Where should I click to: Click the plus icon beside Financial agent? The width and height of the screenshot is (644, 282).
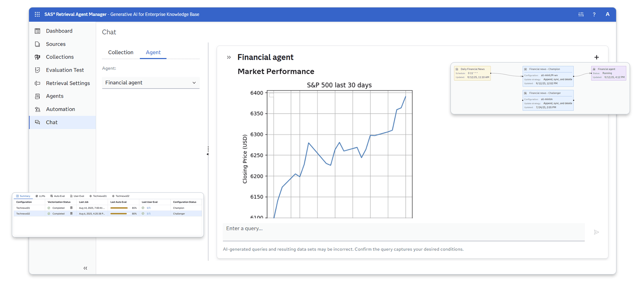(596, 57)
